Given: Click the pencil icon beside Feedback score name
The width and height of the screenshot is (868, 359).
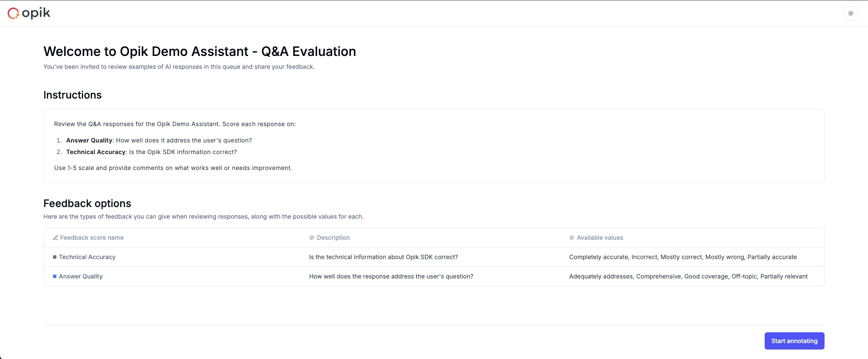Looking at the screenshot, I should [56, 238].
